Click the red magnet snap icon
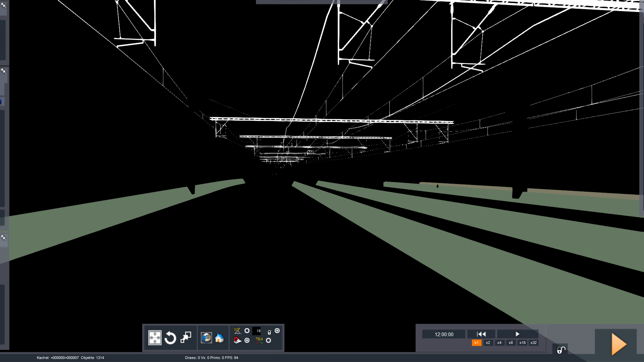This screenshot has width=644, height=362. coord(237,341)
